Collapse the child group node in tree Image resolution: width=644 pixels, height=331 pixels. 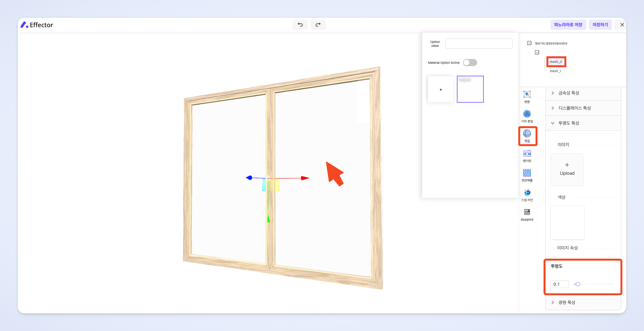[537, 52]
